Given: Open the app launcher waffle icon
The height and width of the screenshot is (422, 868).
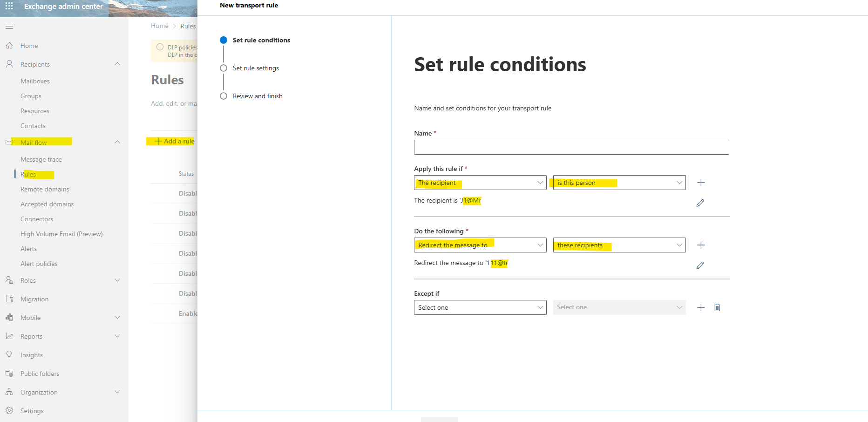Looking at the screenshot, I should [9, 7].
